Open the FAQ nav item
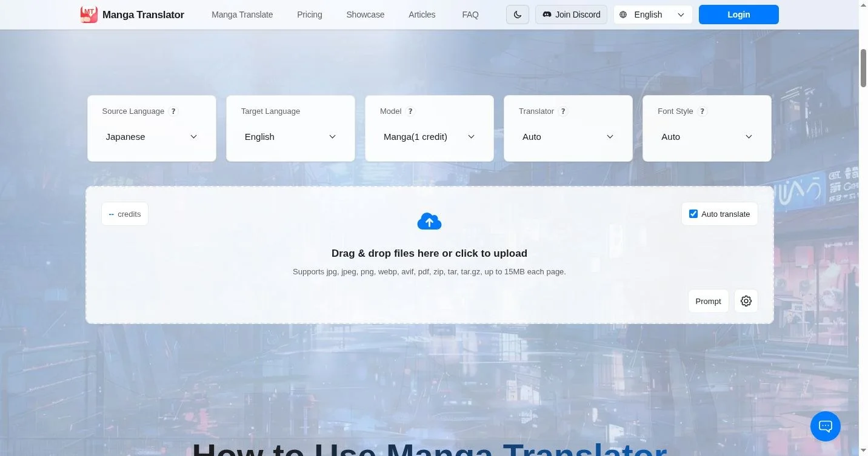This screenshot has width=868, height=456. pos(470,15)
